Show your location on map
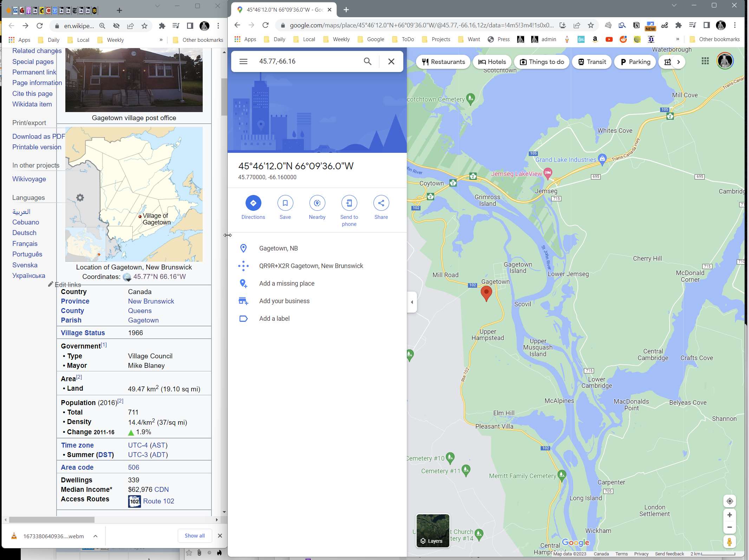The height and width of the screenshot is (560, 749). point(729,501)
